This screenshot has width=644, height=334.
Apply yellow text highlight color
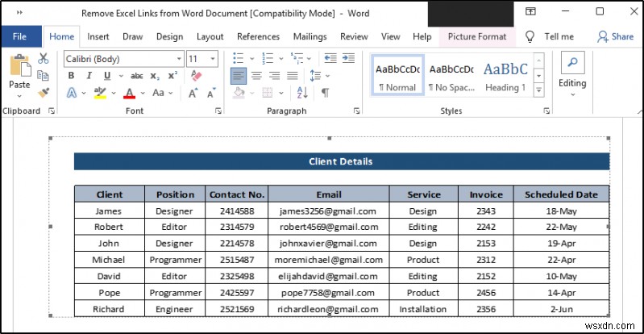100,93
